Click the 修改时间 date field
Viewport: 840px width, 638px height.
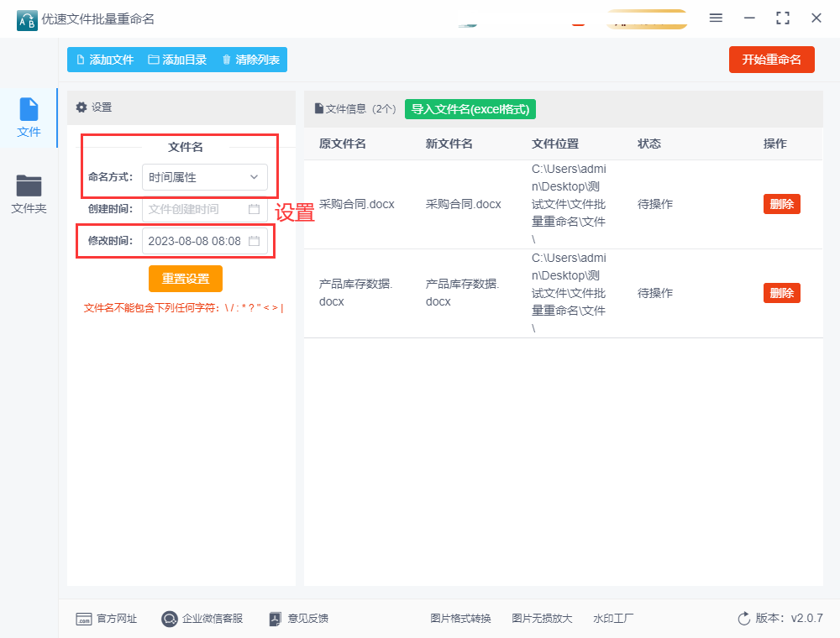click(x=205, y=242)
